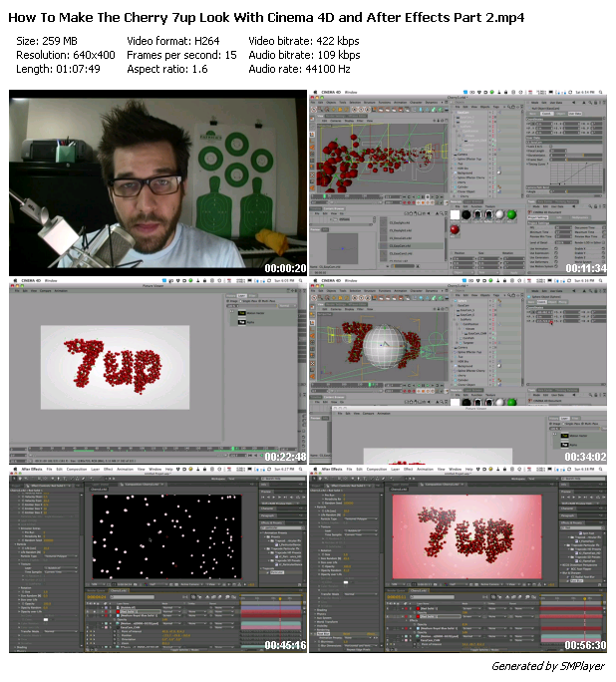Click the 'Frames per second: 15' text
This screenshot has height=682, width=616.
click(181, 55)
